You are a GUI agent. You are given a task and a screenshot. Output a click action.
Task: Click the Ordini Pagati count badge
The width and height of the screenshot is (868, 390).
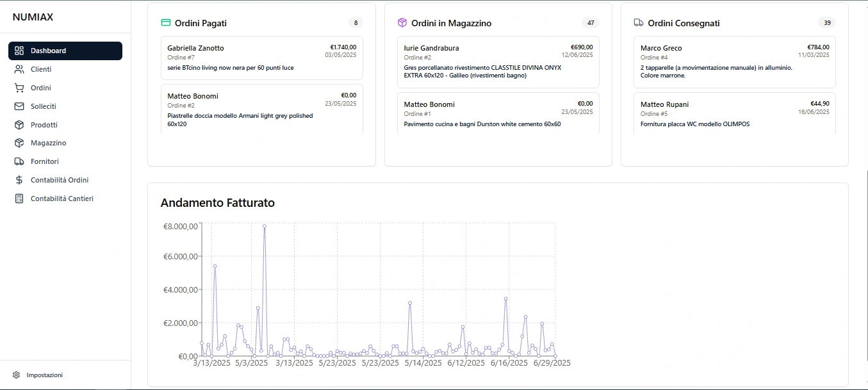356,23
